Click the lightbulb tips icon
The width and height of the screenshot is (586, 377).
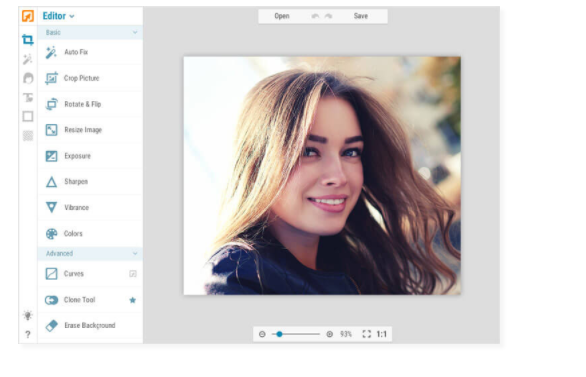[28, 315]
